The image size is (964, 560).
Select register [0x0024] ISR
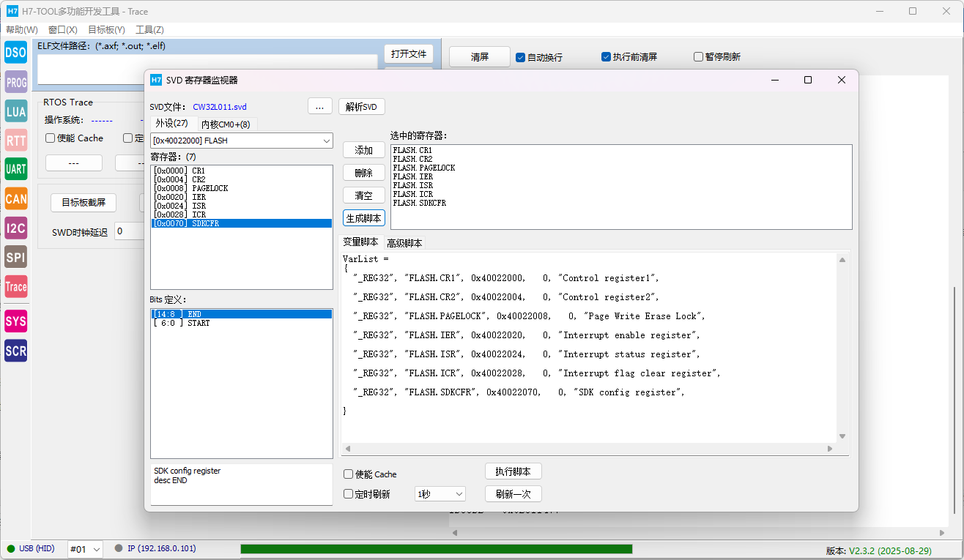point(241,206)
